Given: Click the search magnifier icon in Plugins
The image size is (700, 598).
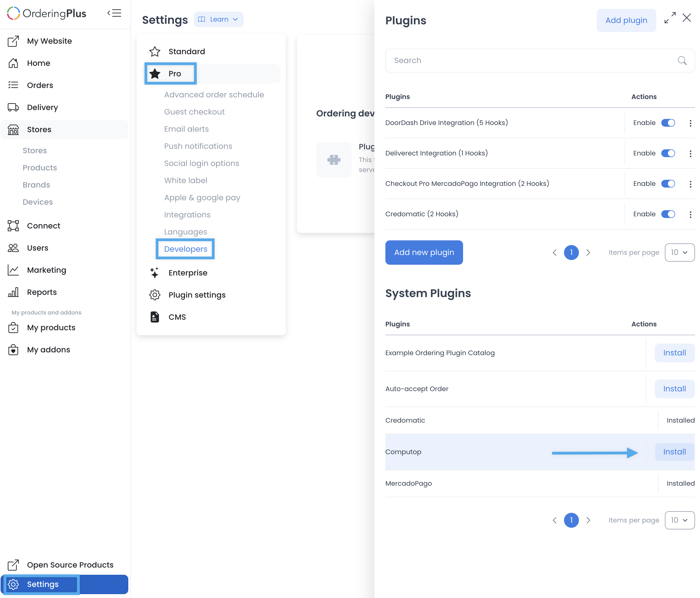Looking at the screenshot, I should [x=682, y=61].
